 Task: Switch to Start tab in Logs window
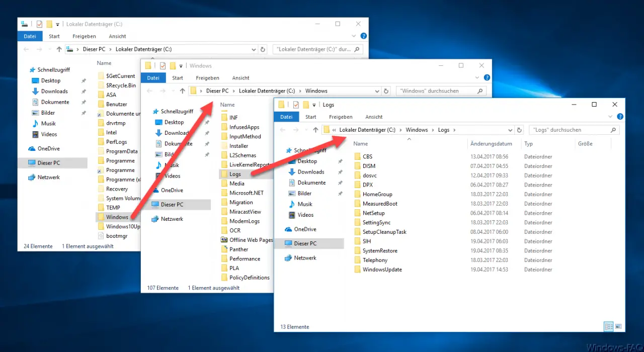(311, 117)
